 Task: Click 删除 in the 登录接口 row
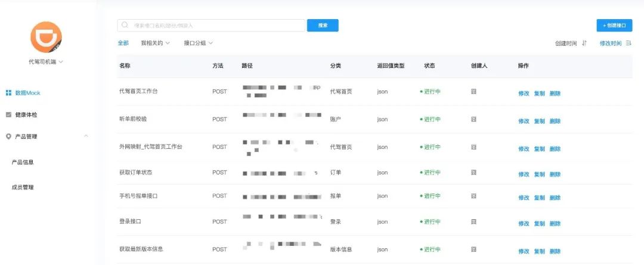555,223
